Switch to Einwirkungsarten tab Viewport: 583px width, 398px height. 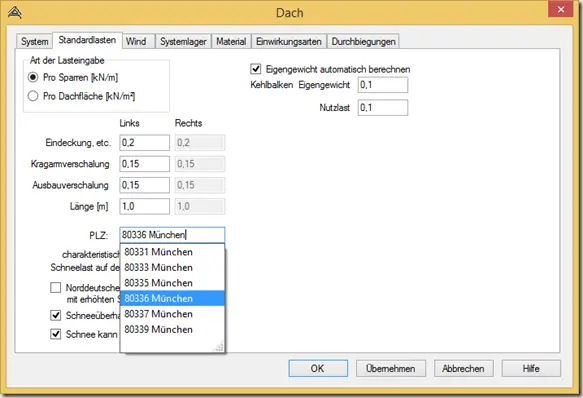click(x=289, y=41)
